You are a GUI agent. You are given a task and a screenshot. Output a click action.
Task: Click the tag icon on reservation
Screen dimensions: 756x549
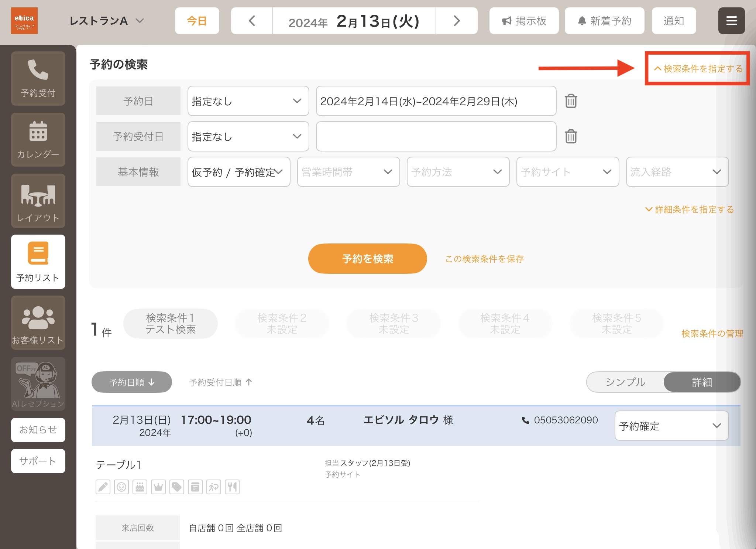[177, 487]
